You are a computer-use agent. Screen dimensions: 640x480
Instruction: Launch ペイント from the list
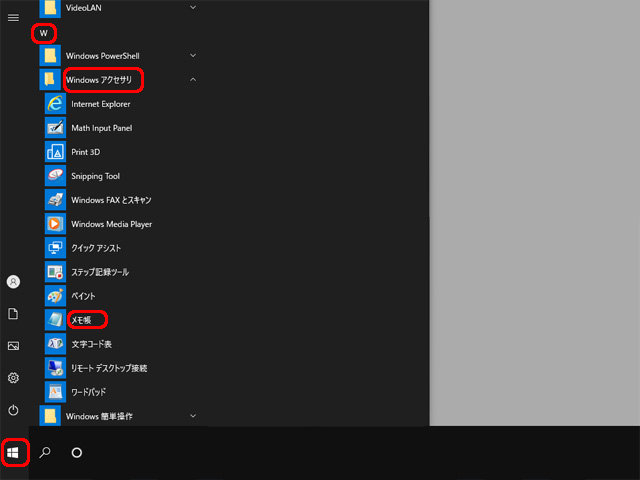coord(83,296)
